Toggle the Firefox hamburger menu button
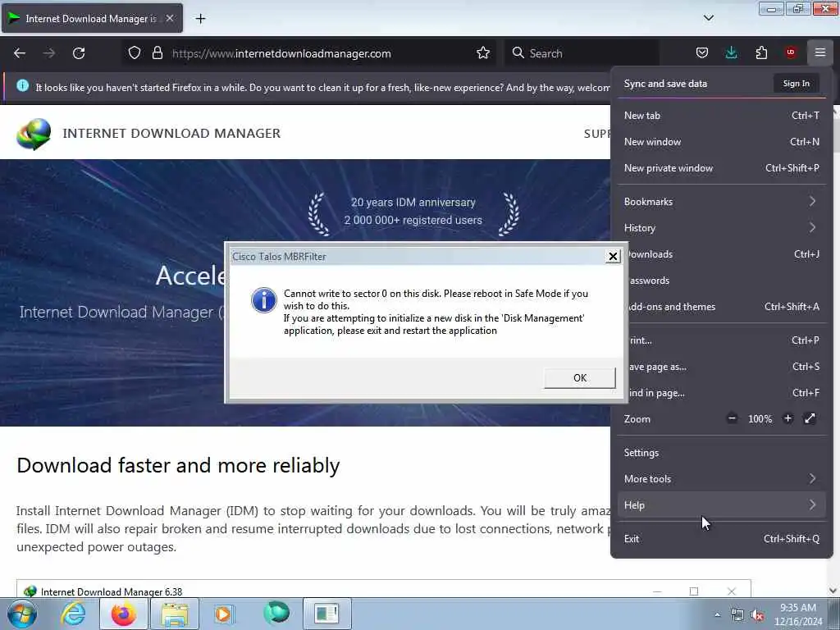Screen dimensions: 840x630 (x=819, y=52)
